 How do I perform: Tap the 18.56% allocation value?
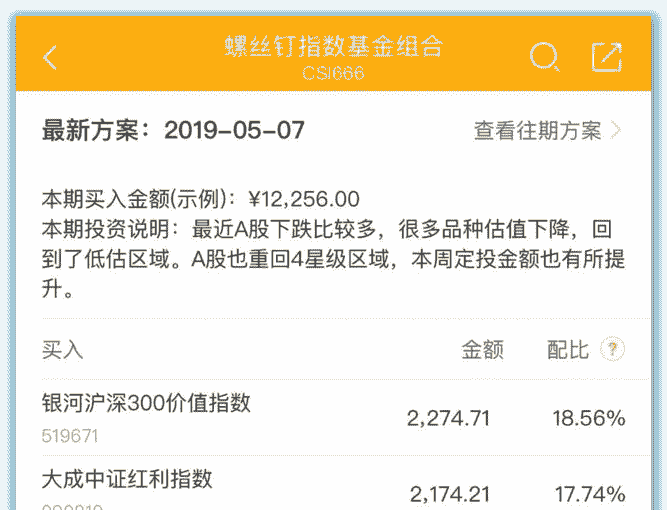coord(588,418)
